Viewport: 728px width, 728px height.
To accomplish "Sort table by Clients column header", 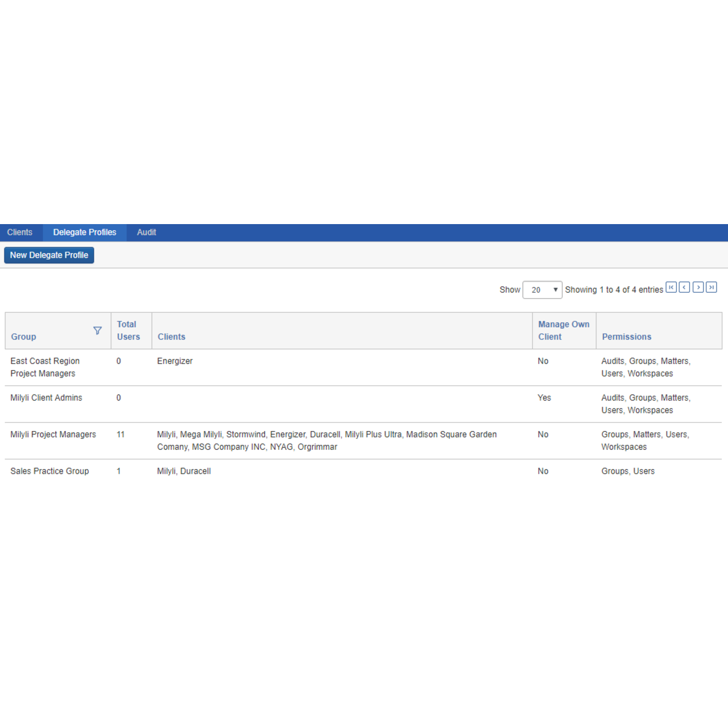I will coord(171,337).
